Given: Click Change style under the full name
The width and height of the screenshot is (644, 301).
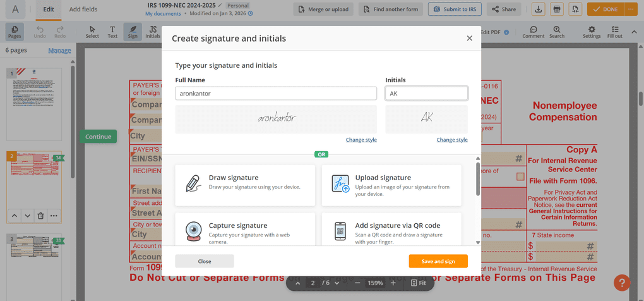Looking at the screenshot, I should [361, 140].
